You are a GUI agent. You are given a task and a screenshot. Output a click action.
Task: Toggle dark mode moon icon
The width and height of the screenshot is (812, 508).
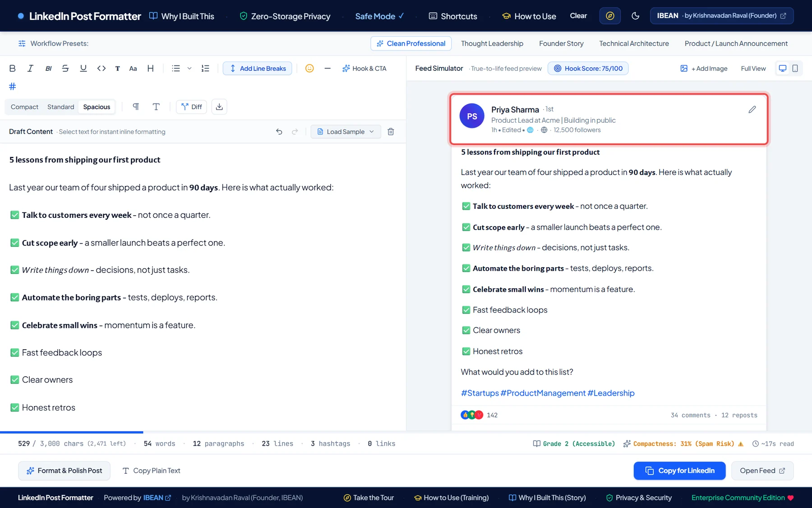click(636, 16)
